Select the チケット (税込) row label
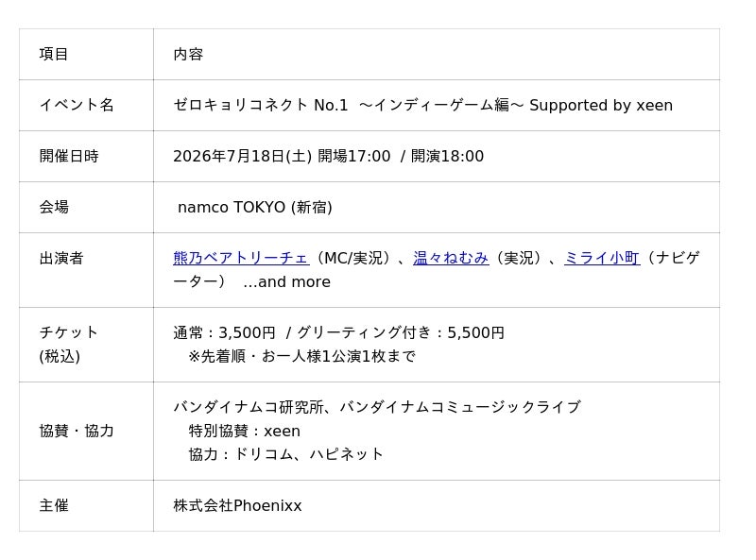The image size is (756, 560). [68, 345]
